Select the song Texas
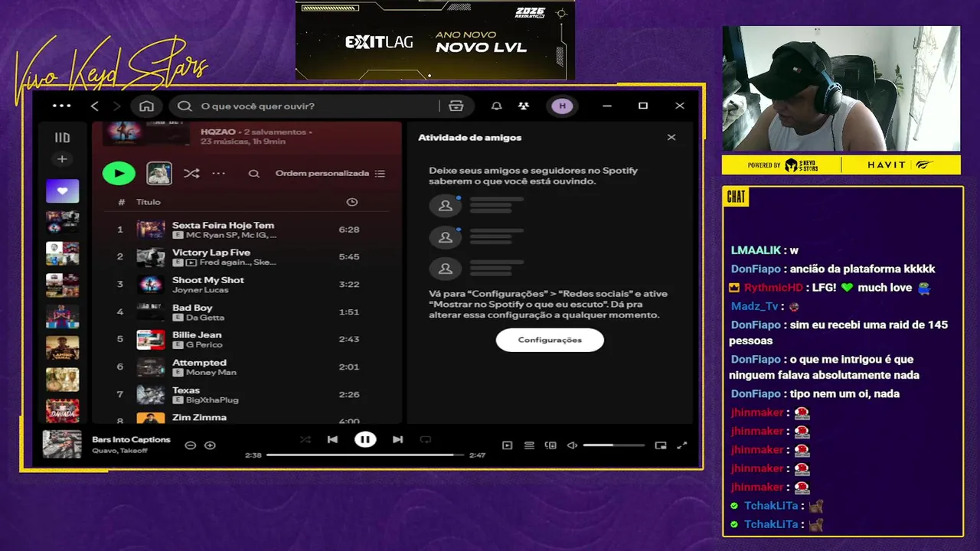This screenshot has width=980, height=551. (x=186, y=390)
